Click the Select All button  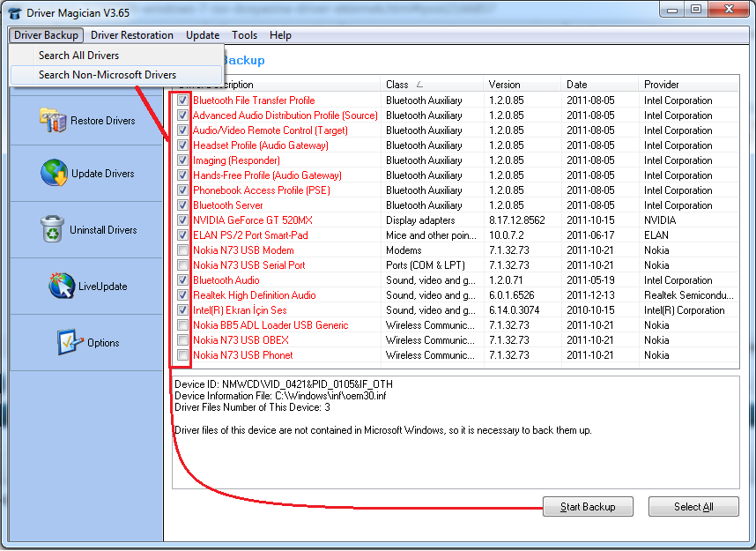click(693, 507)
